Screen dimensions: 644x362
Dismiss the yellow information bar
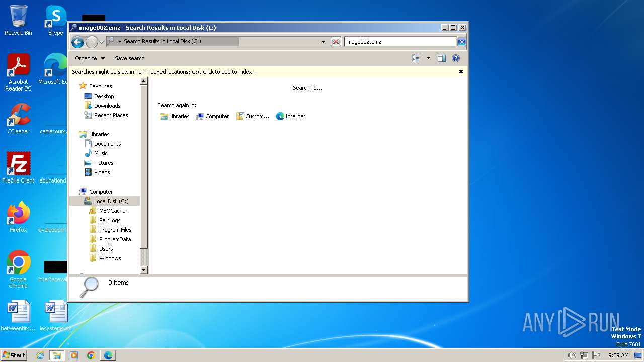pos(461,72)
